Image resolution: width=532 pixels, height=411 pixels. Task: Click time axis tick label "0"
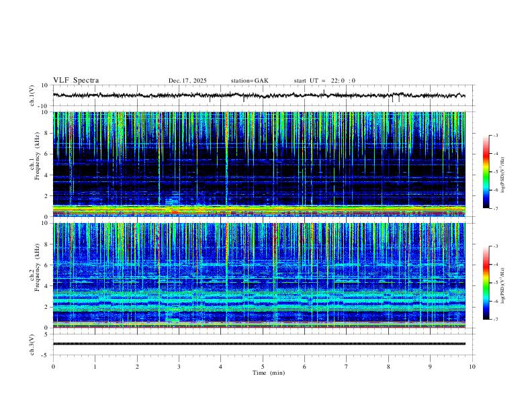pos(53,367)
